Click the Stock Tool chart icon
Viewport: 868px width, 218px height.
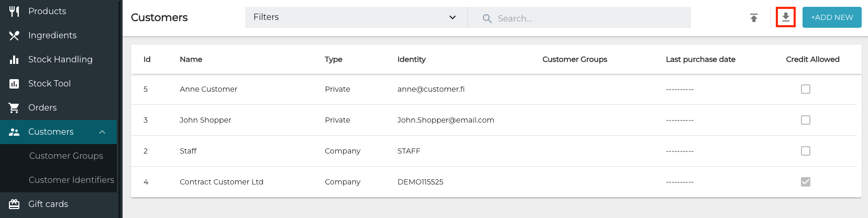(14, 83)
